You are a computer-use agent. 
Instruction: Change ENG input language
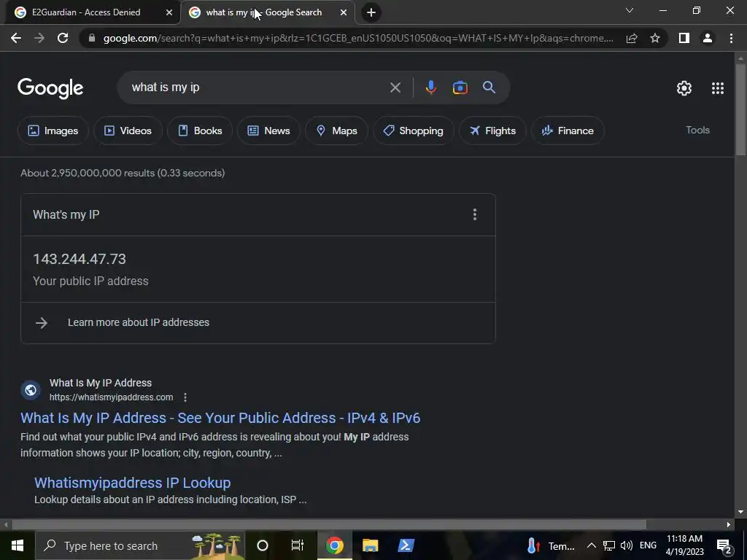(648, 545)
